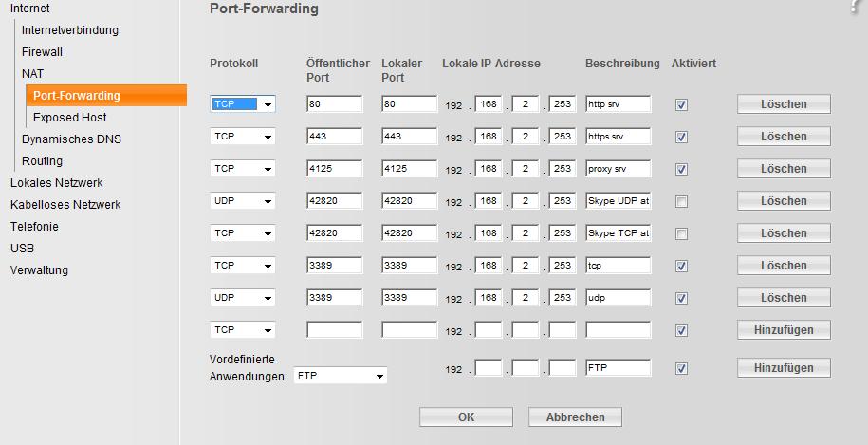
Task: Open Telefonie section
Action: (34, 227)
